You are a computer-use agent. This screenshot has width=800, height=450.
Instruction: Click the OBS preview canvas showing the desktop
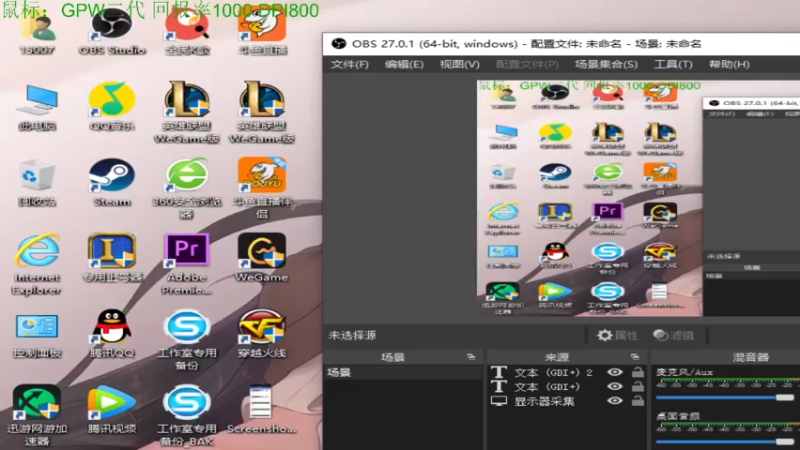[638, 198]
